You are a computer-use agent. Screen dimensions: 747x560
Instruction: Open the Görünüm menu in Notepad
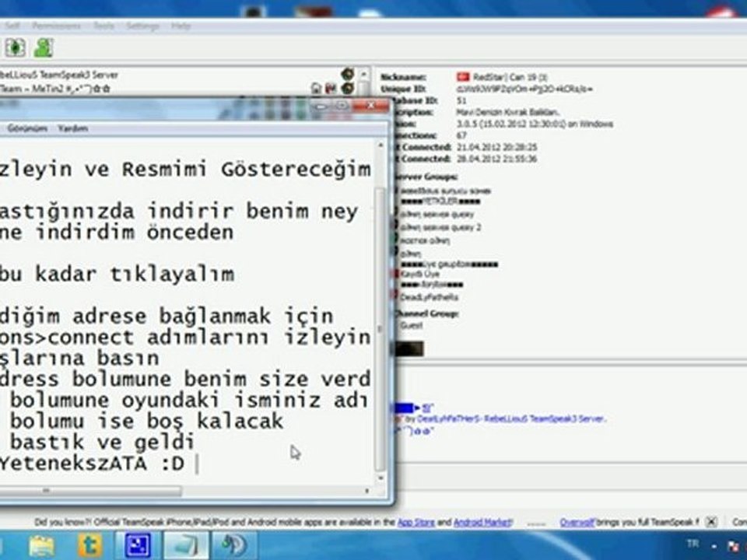pos(27,128)
